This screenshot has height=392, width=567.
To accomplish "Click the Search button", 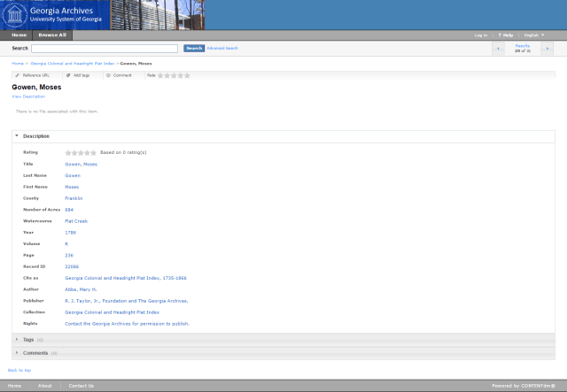I will coord(194,48).
